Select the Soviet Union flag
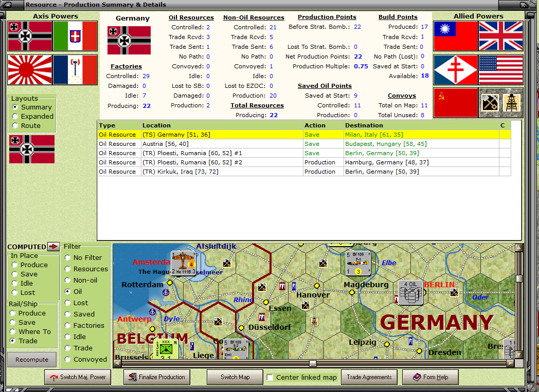This screenshot has width=539, height=392. click(456, 103)
